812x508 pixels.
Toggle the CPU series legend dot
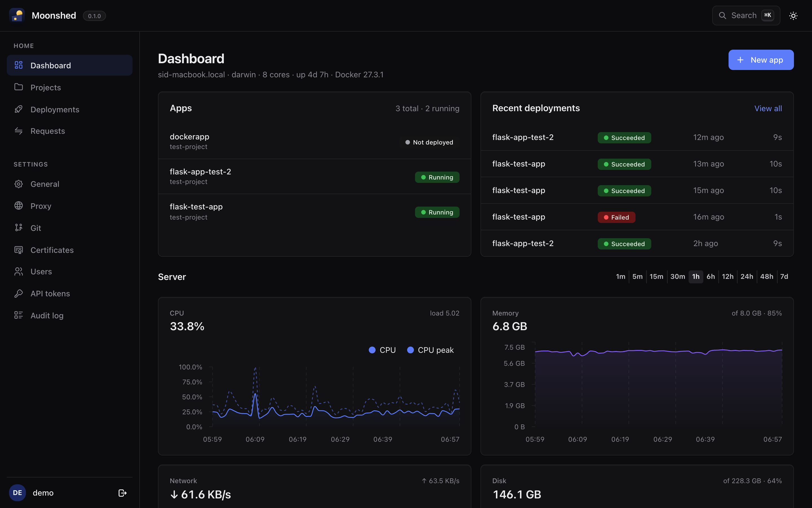pyautogui.click(x=372, y=350)
